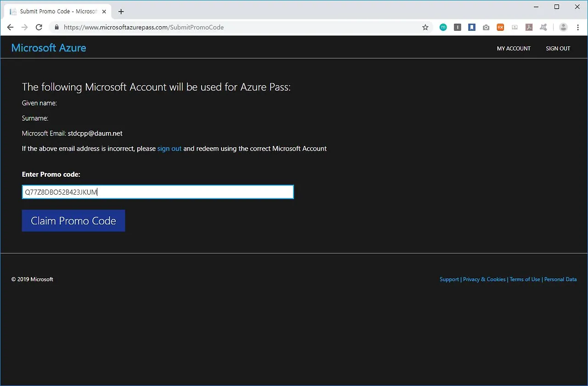Click the blue bookmark-style extension icon
The image size is (588, 386).
(x=472, y=27)
